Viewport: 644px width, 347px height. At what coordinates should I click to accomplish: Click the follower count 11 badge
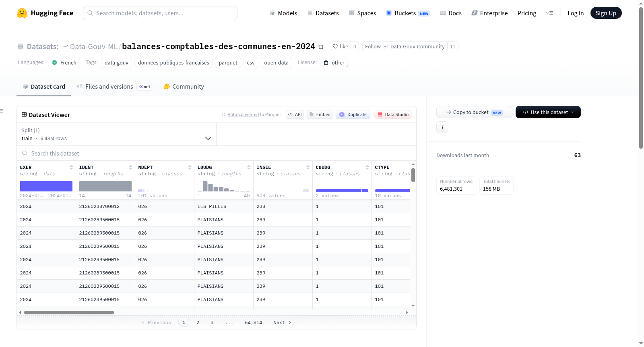453,46
